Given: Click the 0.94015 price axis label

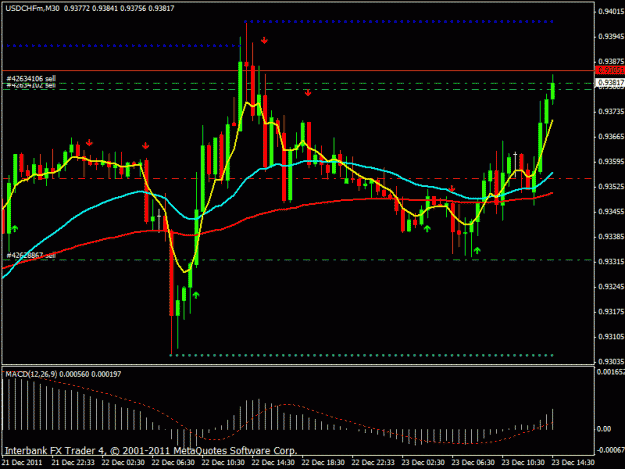Looking at the screenshot, I should point(611,12).
